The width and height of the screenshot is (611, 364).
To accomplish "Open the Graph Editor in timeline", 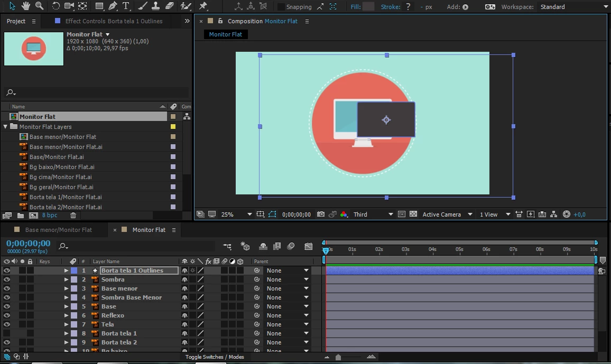I will [x=309, y=246].
